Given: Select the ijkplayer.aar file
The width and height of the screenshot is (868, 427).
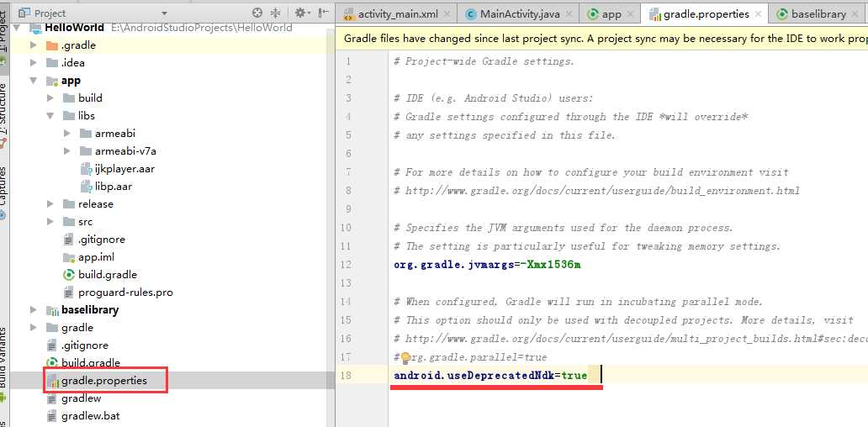Looking at the screenshot, I should [124, 169].
